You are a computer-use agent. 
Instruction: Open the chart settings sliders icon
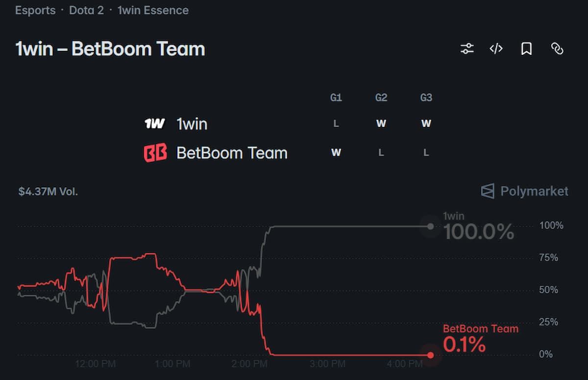tap(467, 49)
